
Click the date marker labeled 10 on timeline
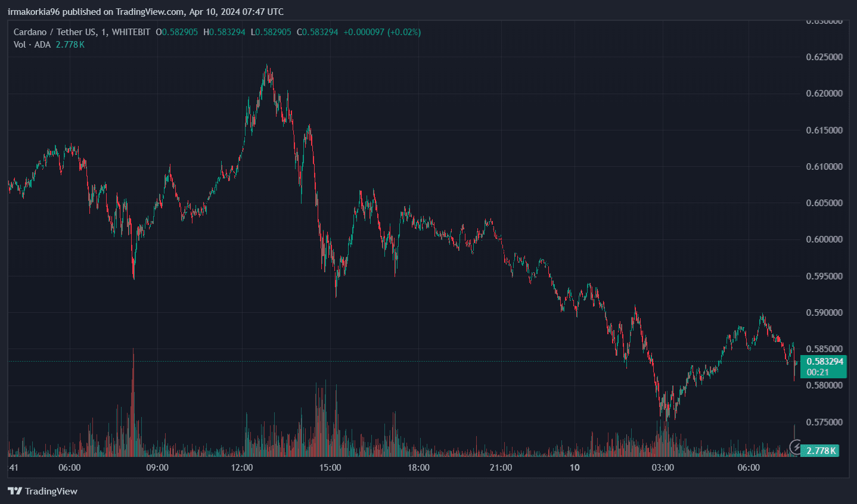tap(574, 468)
